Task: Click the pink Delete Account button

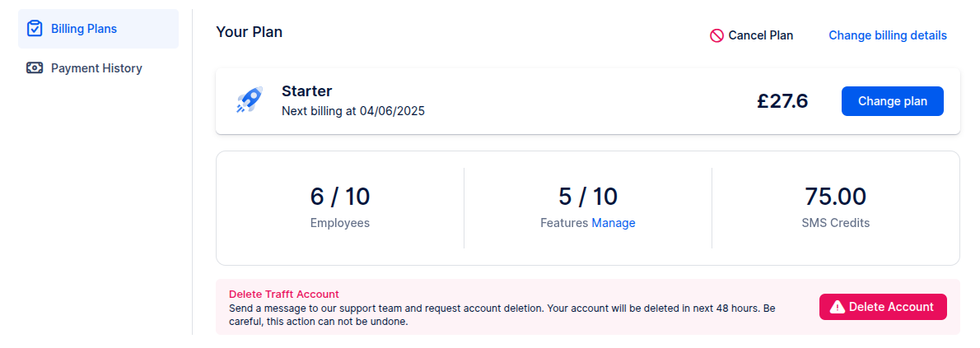Action: pyautogui.click(x=883, y=307)
